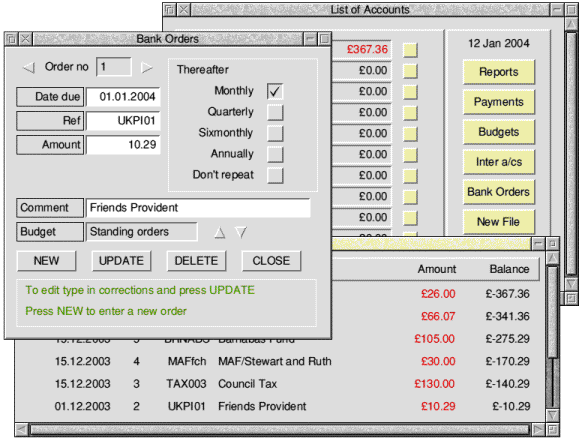
Task: Click transactions window scroll up arrow
Action: click(552, 258)
